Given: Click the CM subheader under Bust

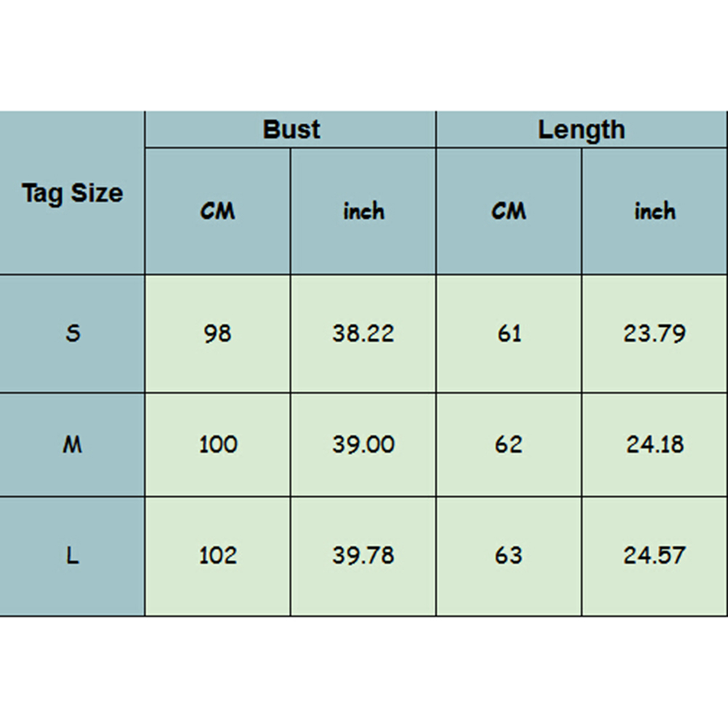Looking at the screenshot, I should coord(217,211).
